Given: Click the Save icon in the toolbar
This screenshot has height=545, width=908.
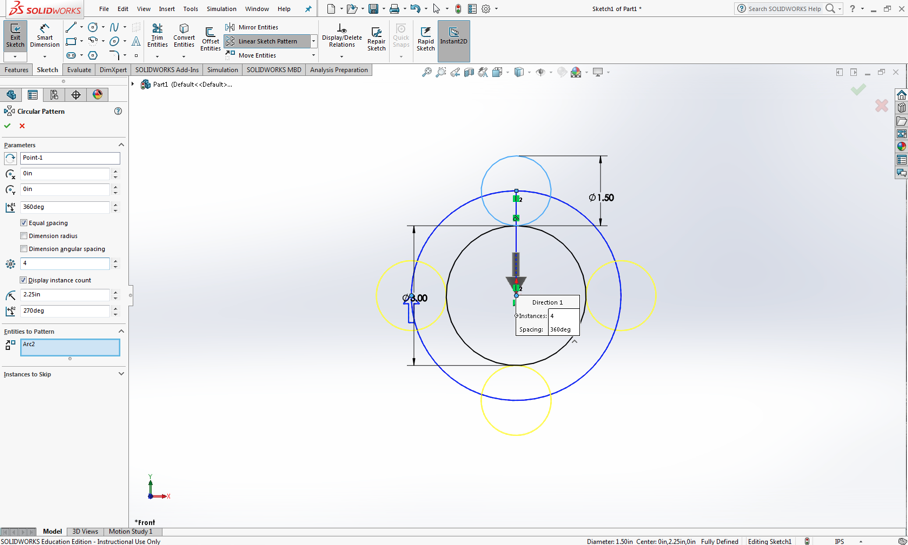Looking at the screenshot, I should coord(373,9).
